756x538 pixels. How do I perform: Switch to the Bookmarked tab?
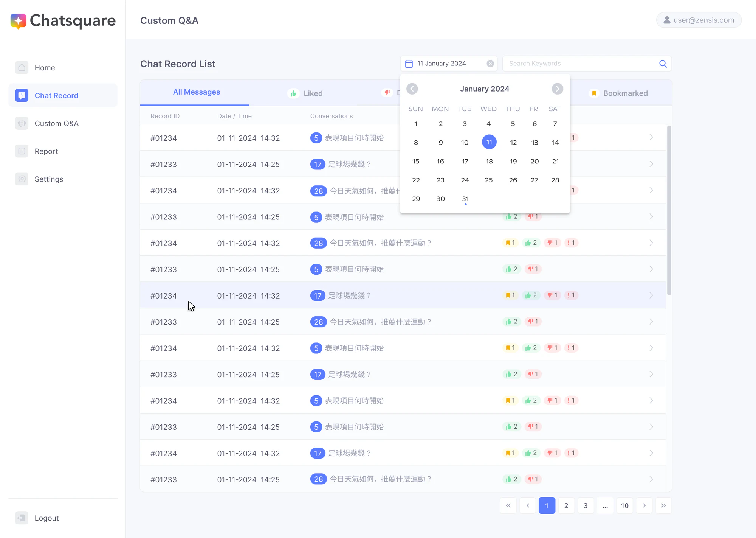(x=618, y=93)
